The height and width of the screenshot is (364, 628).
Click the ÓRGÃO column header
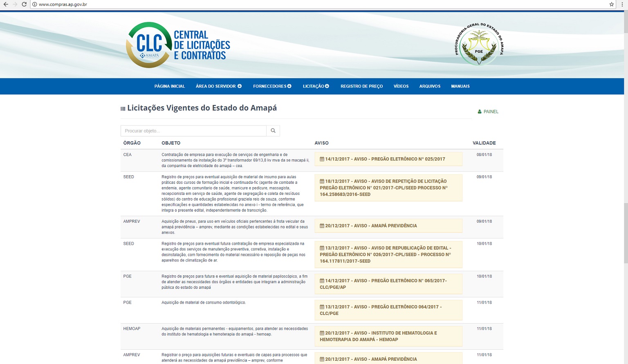(x=132, y=143)
